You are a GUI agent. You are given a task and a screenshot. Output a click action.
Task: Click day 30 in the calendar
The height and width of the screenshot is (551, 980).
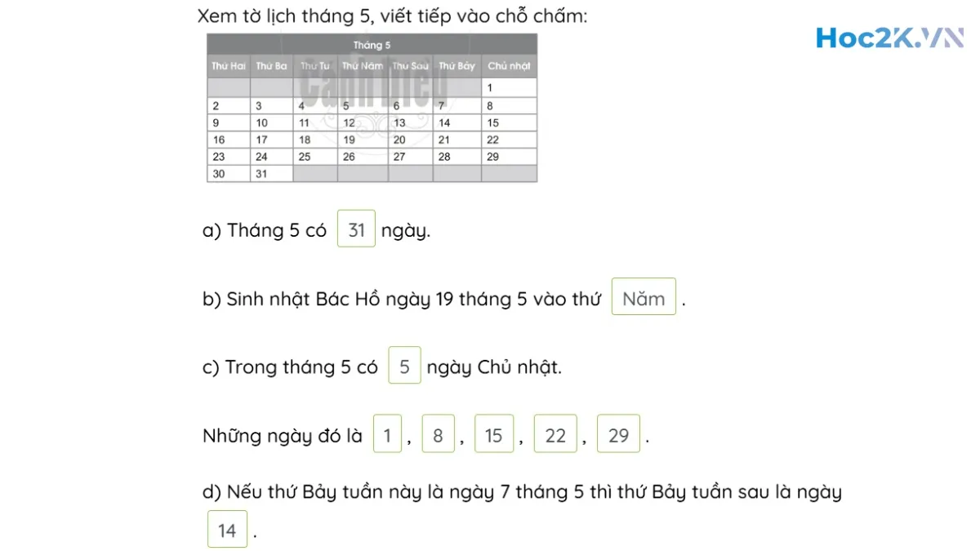[x=219, y=174]
